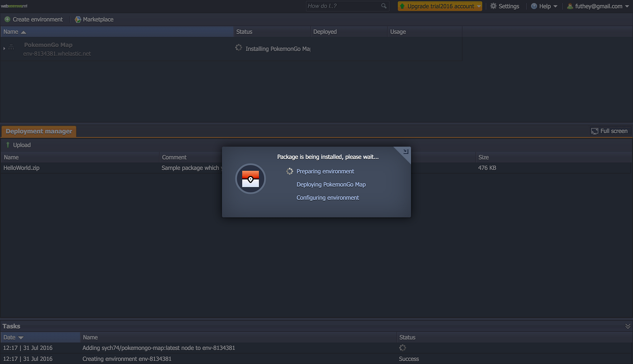This screenshot has height=364, width=633.
Task: Collapse the Tasks panel with chevron
Action: tap(627, 326)
